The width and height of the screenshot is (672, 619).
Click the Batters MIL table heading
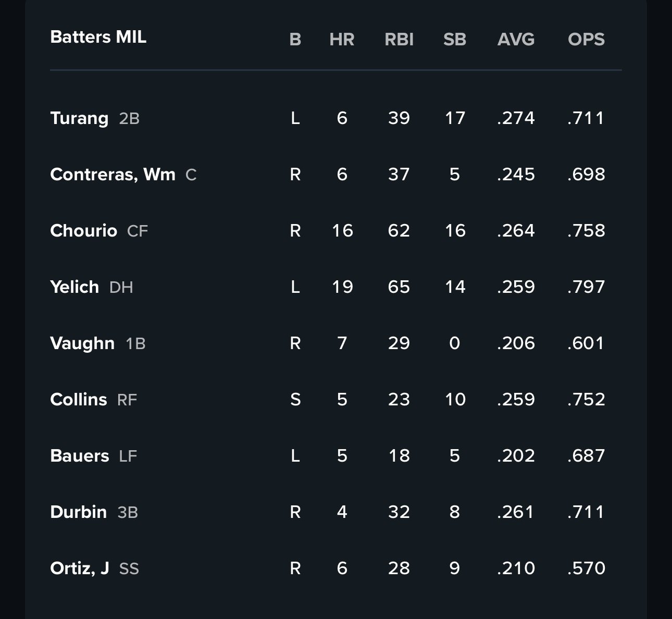tap(98, 38)
